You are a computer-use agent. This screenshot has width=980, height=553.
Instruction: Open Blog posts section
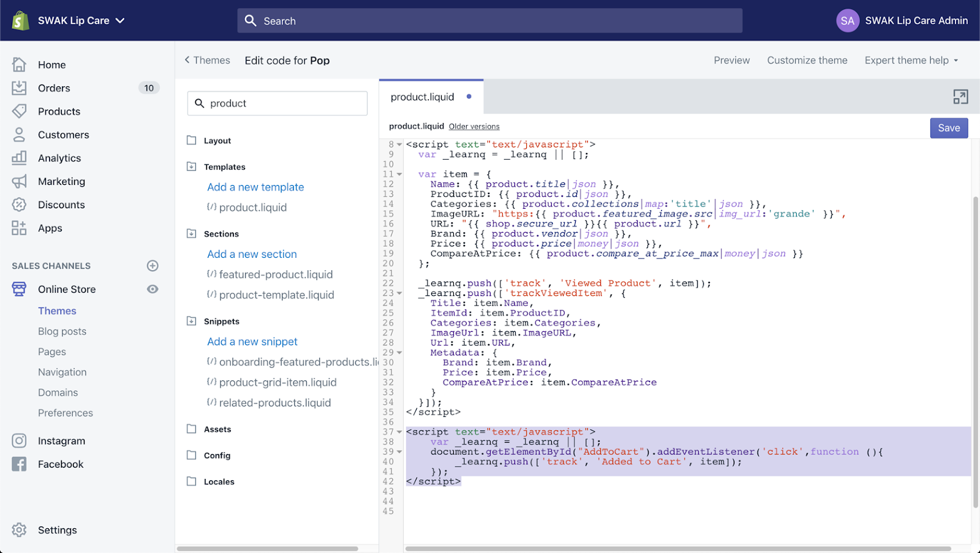(62, 331)
